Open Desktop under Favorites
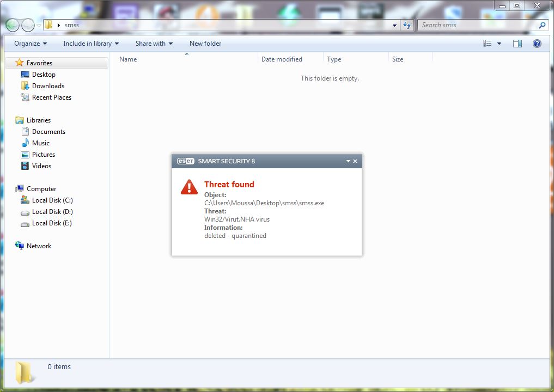554x392 pixels. point(44,75)
